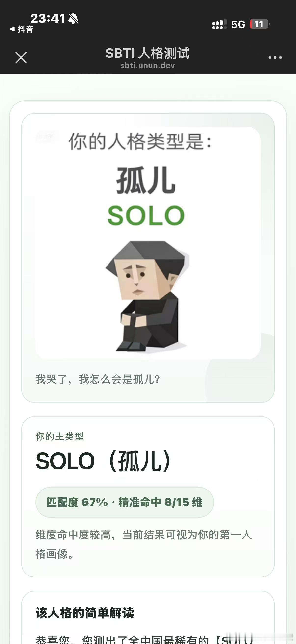Return to the 抖音 app via back arrow
Viewport: 296px width, 644px height.
(x=21, y=29)
